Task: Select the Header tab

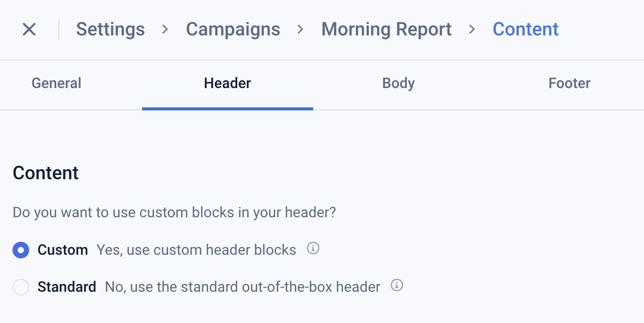Action: click(227, 83)
